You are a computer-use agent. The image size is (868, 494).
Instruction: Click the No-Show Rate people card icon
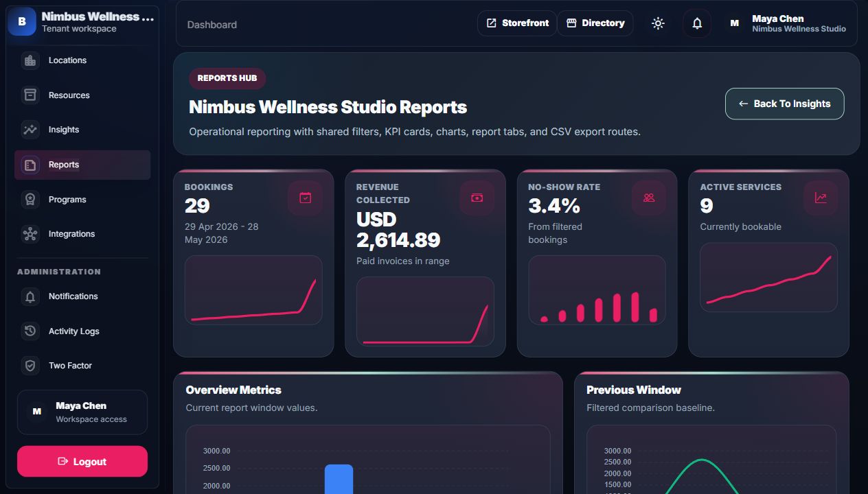click(649, 198)
